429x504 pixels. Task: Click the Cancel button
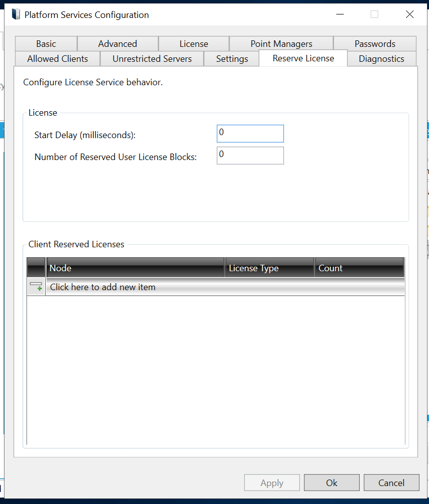[x=391, y=483]
